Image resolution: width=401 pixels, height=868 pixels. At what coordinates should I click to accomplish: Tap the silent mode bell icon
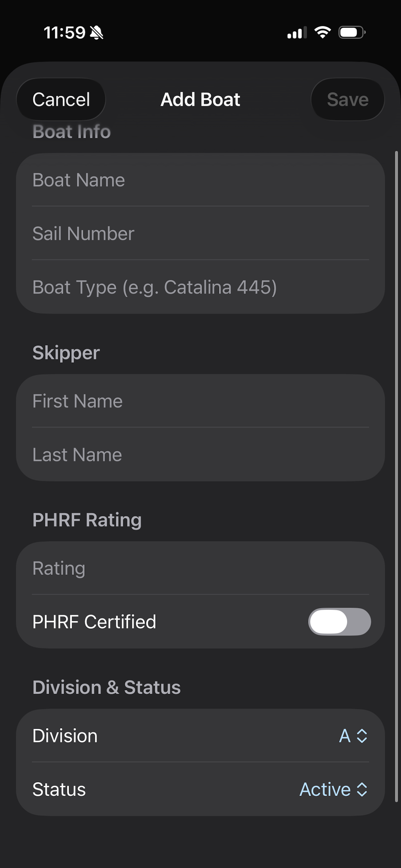[x=97, y=33]
